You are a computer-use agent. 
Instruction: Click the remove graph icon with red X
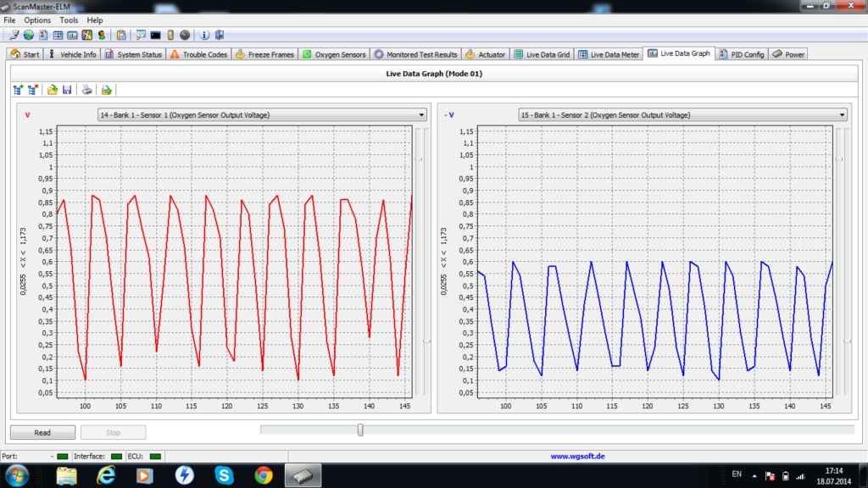(33, 89)
